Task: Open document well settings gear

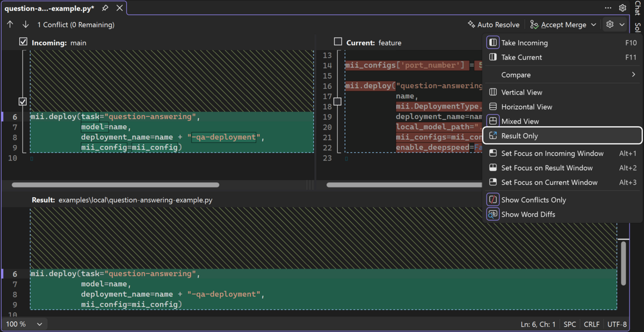Action: tap(623, 8)
